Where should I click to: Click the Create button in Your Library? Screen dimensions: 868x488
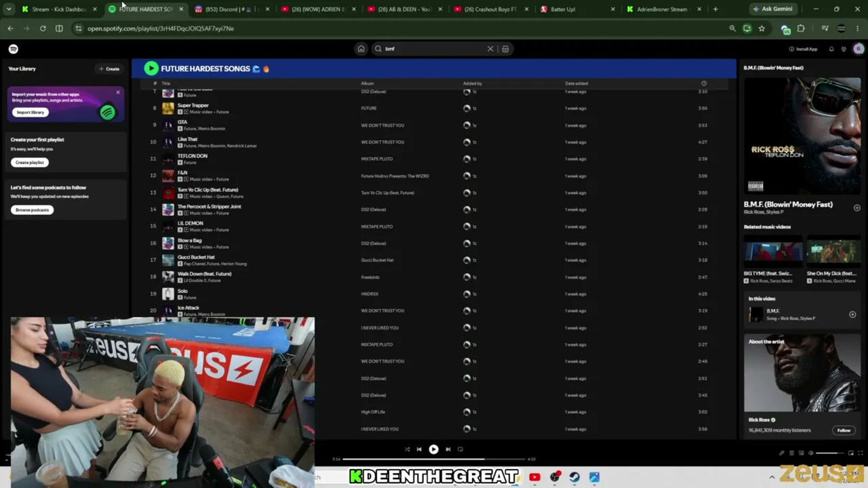pos(109,68)
